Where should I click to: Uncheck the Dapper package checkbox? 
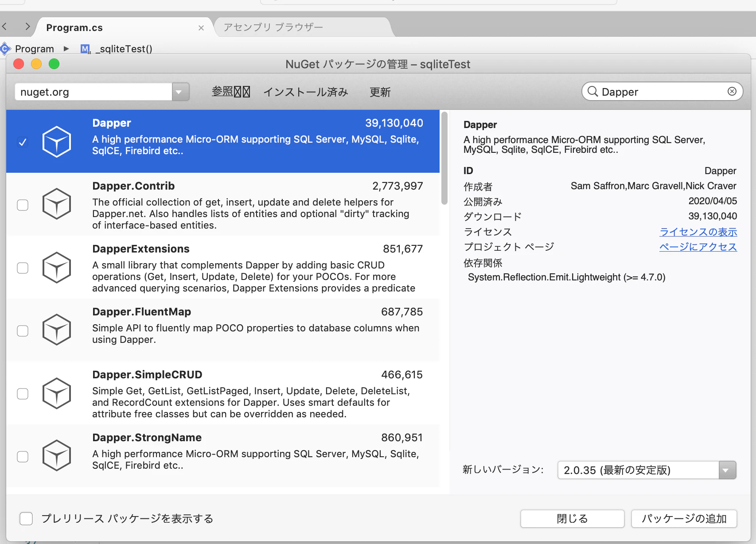23,142
